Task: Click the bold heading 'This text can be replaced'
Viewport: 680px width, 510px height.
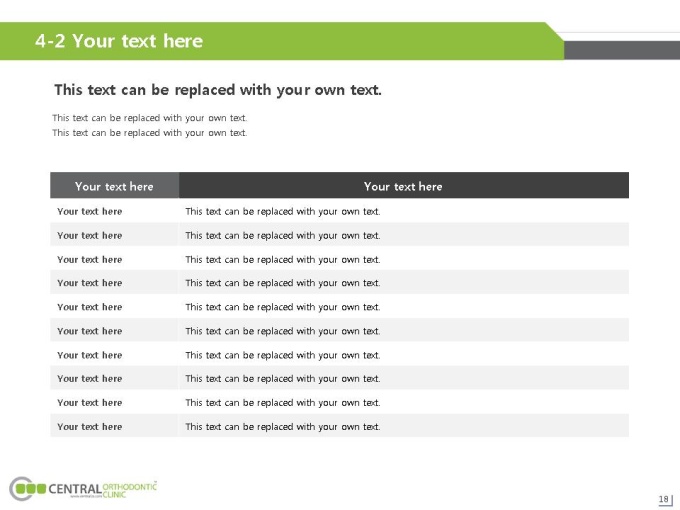Action: pyautogui.click(x=218, y=90)
